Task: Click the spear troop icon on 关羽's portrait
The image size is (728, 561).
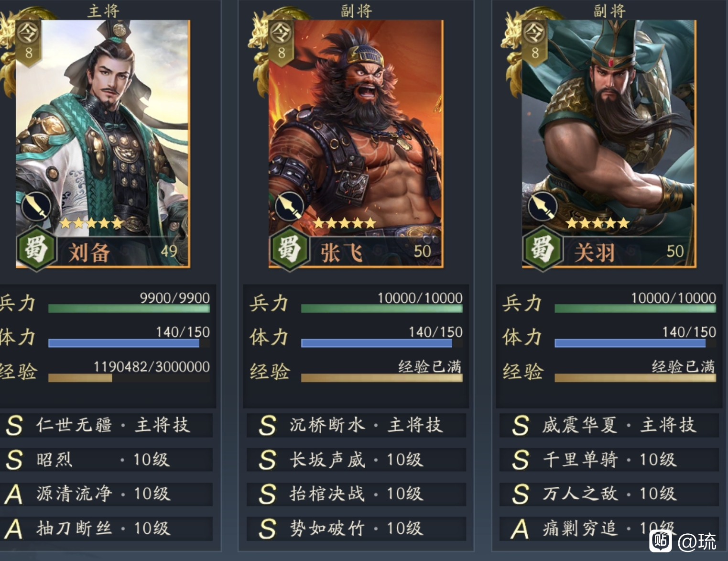Action: [542, 206]
